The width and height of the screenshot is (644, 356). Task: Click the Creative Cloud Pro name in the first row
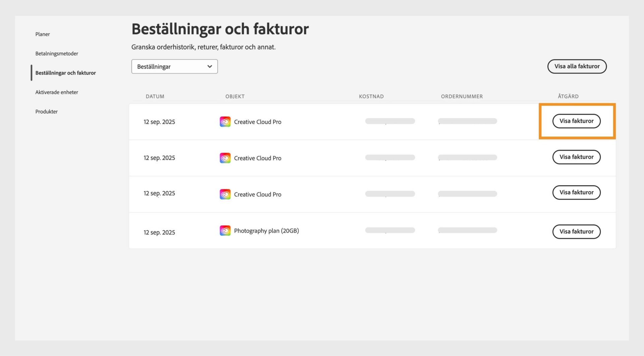pos(258,122)
